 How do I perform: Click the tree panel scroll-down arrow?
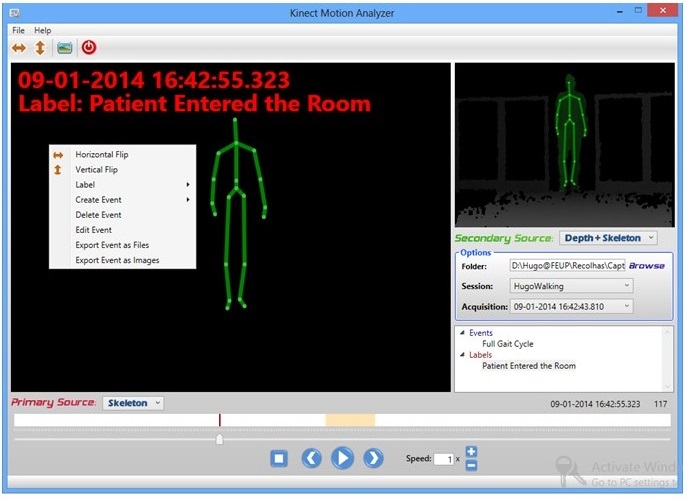(x=667, y=386)
